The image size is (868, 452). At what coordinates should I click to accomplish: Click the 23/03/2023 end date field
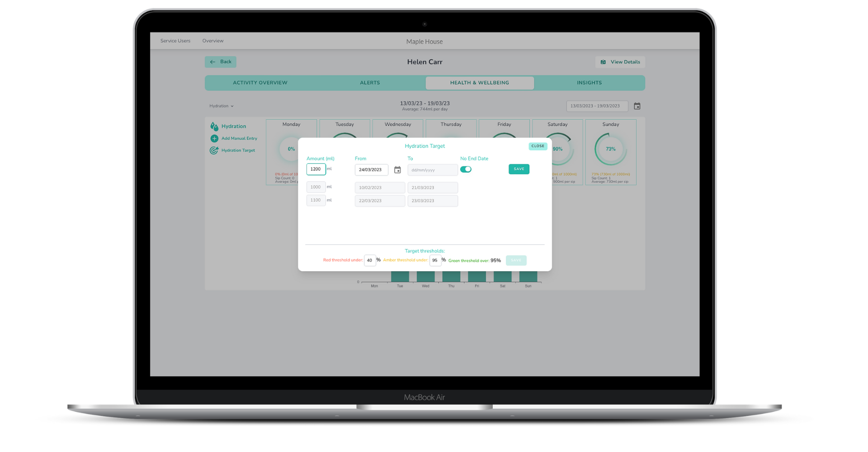pyautogui.click(x=433, y=201)
